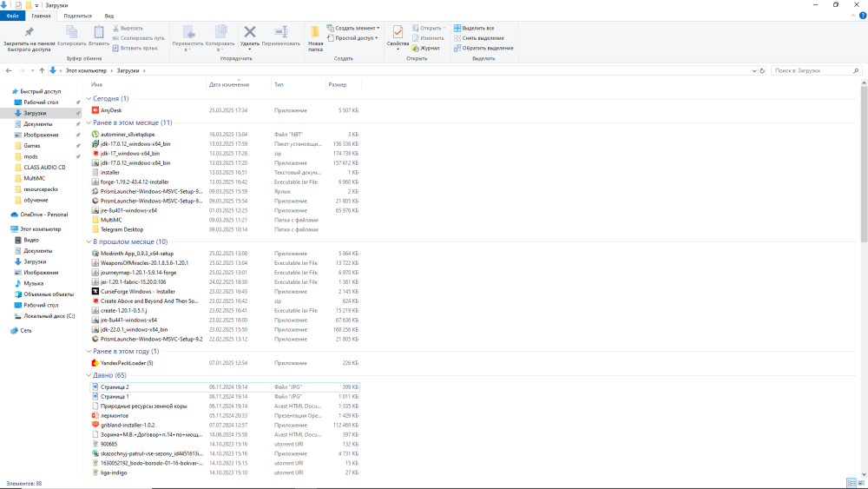
Task: Open the recent locations dropdown arrow
Action: point(33,71)
